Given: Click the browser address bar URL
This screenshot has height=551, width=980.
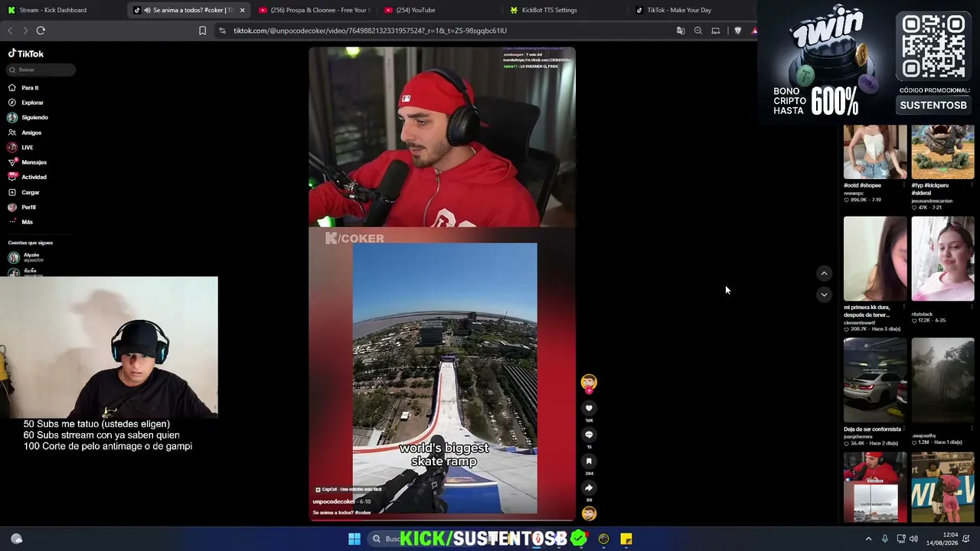Looking at the screenshot, I should point(370,31).
